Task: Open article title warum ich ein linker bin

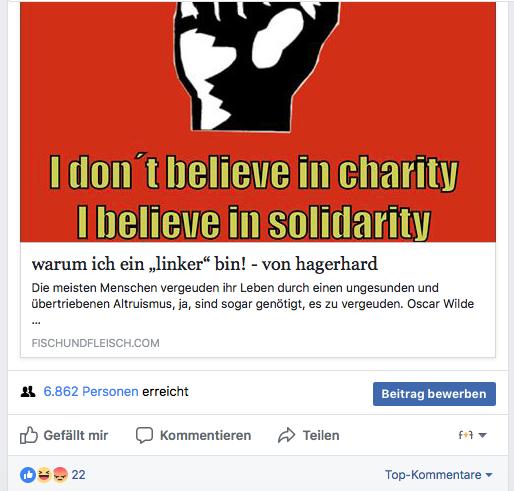Action: point(205,264)
